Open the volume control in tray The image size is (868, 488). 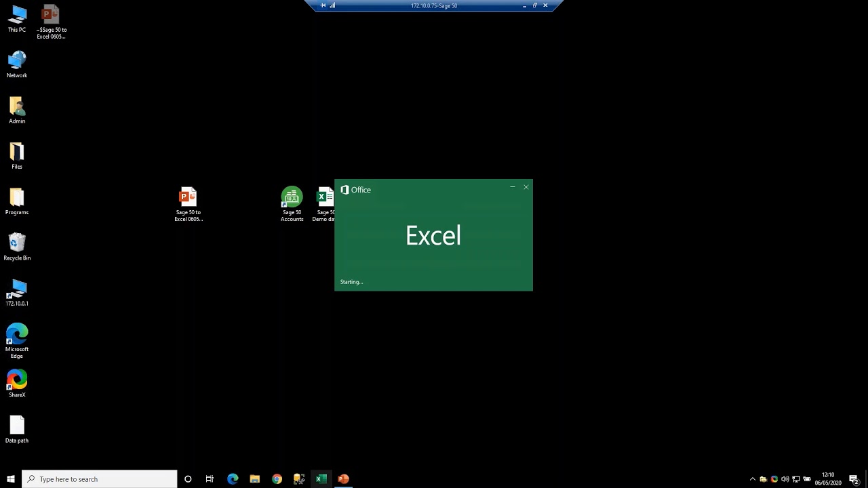(785, 479)
